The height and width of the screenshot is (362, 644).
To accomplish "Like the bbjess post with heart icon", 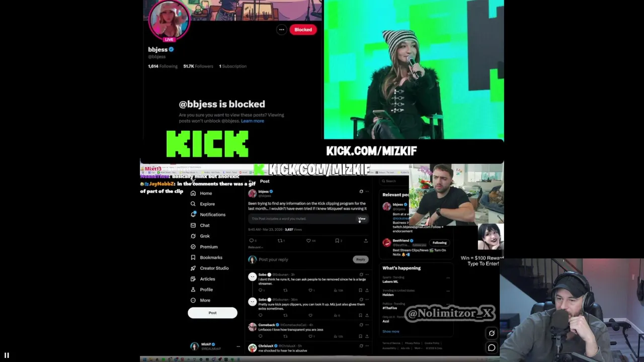I will pos(308,241).
